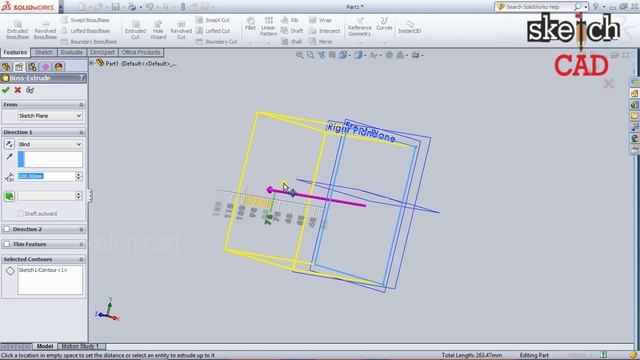Open the Motion Study 1 tab
Viewport: 640px width, 360px height.
[80, 346]
